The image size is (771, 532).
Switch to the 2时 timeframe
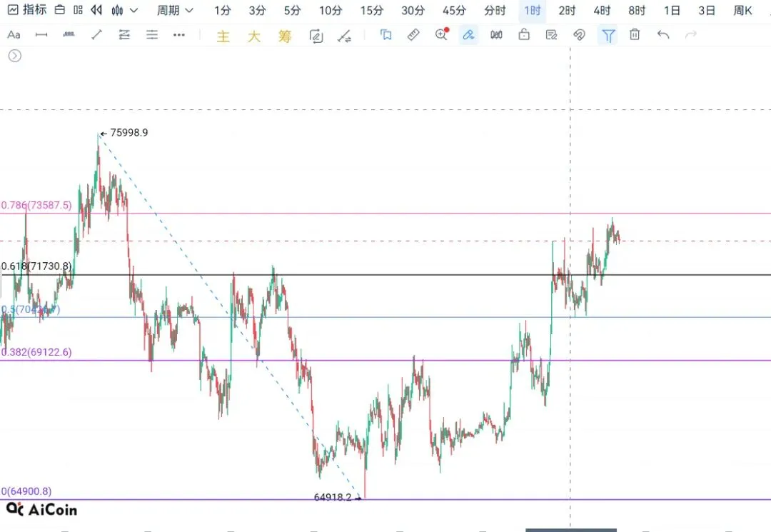tap(567, 10)
